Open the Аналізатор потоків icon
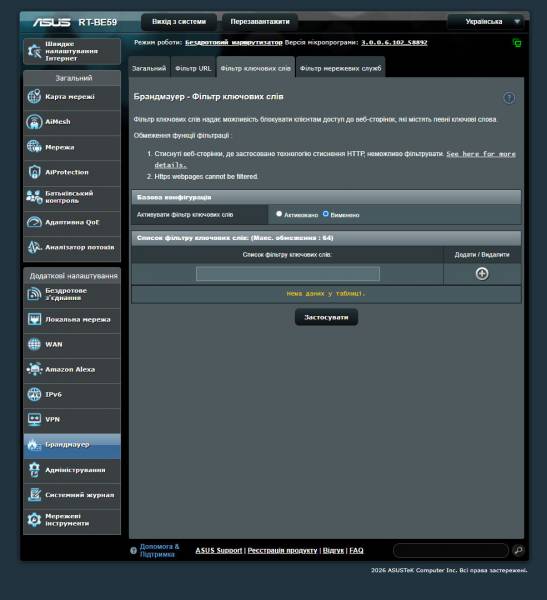Viewport: 547px width, 600px height. [x=34, y=247]
